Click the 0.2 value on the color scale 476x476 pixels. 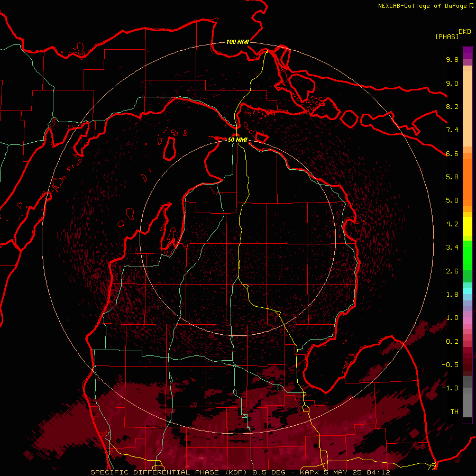tap(452, 342)
